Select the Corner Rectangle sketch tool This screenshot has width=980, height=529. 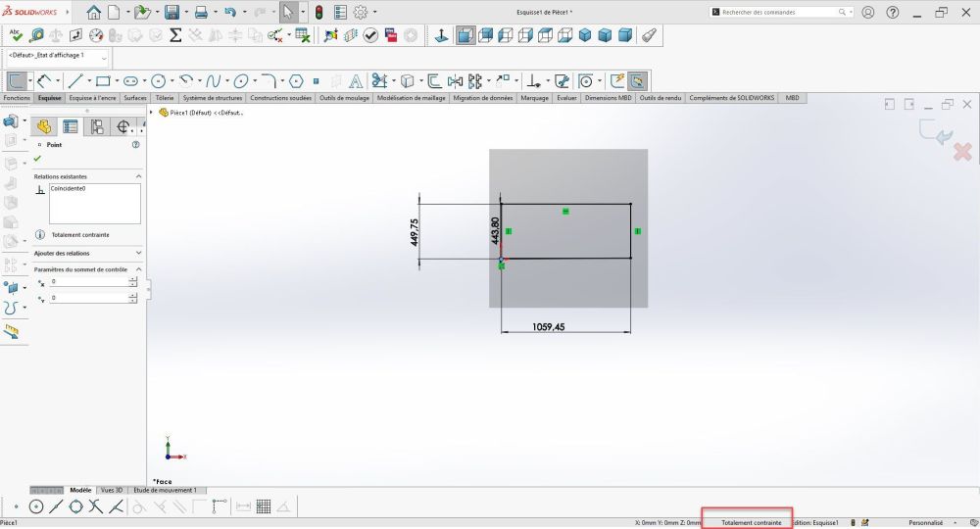click(x=103, y=80)
